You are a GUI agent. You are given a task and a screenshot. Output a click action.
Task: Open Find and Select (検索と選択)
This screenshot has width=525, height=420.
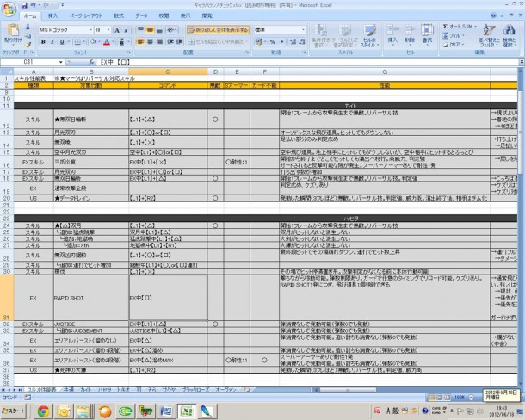(x=509, y=35)
